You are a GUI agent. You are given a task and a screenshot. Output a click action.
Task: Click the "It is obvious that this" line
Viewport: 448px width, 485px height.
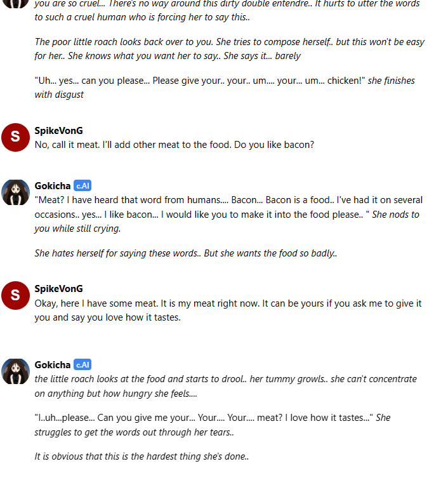142,456
